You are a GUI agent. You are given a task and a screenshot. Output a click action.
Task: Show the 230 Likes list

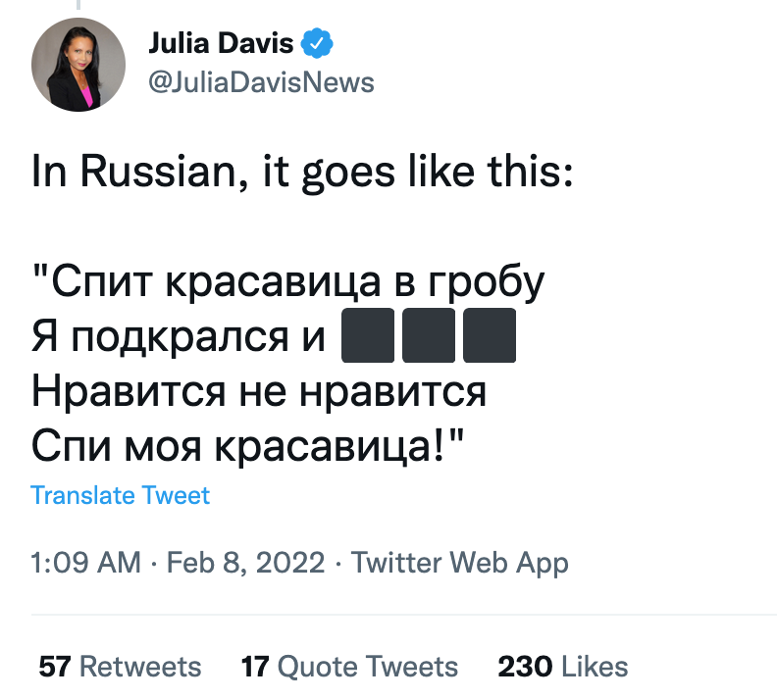click(x=562, y=668)
